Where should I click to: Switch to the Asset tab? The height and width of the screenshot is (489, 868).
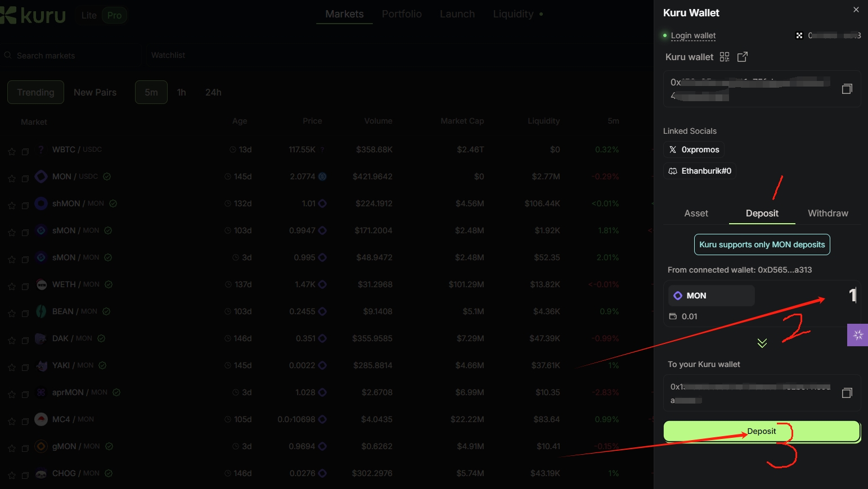[696, 213]
